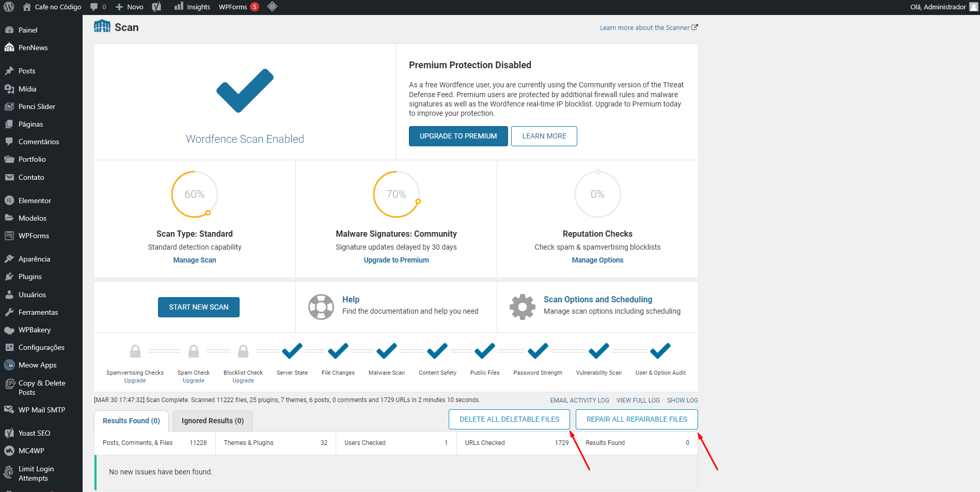Click VIEW FULL LOG link

pos(638,401)
